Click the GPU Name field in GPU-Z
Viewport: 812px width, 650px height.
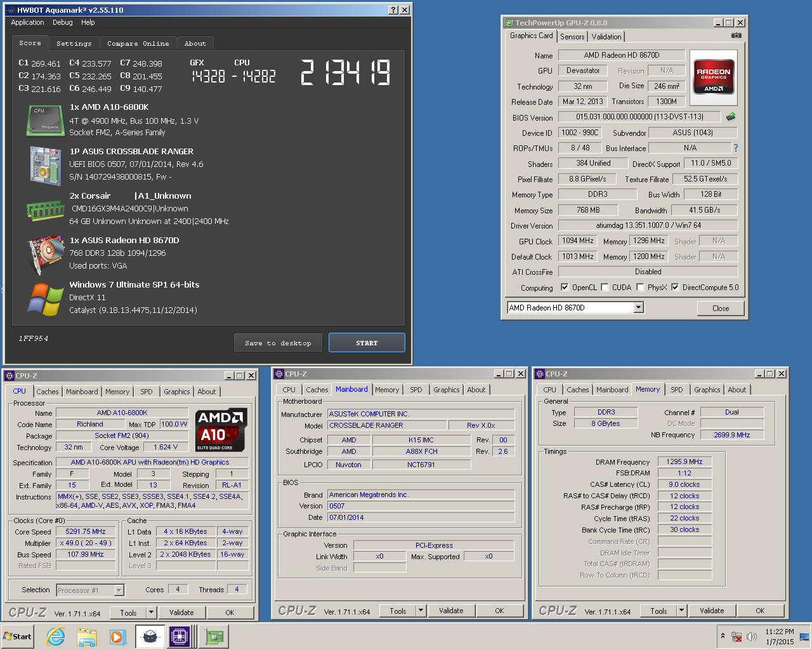tap(622, 55)
